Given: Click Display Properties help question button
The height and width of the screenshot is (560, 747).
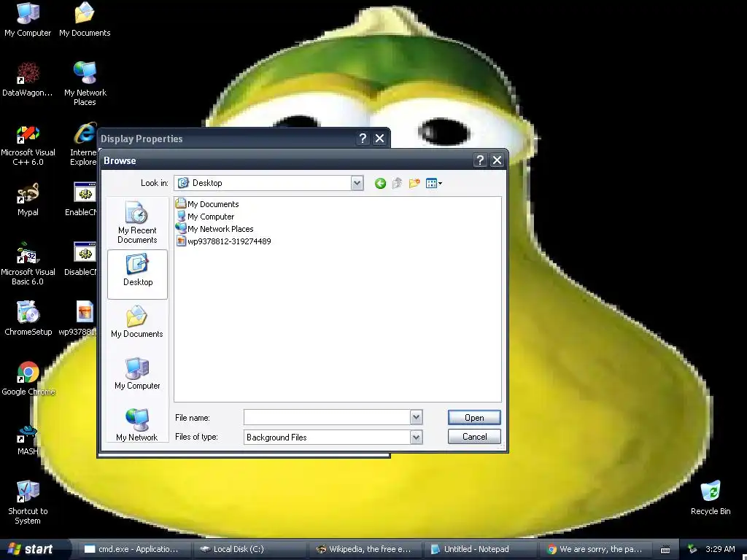Looking at the screenshot, I should click(363, 139).
